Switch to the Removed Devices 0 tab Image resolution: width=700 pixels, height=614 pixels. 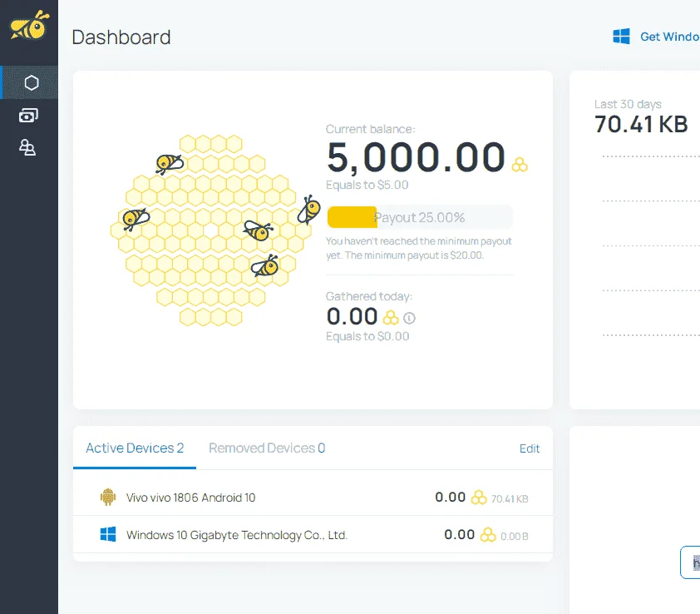pos(267,448)
